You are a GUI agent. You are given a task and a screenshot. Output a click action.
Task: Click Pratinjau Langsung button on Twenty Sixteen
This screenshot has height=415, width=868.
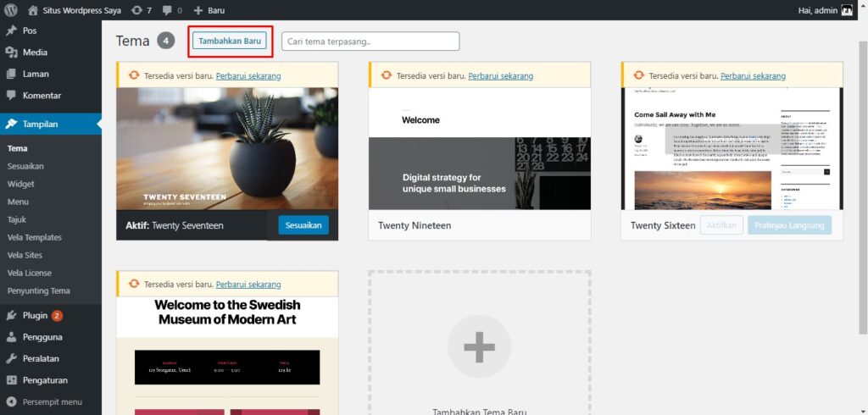click(x=789, y=225)
